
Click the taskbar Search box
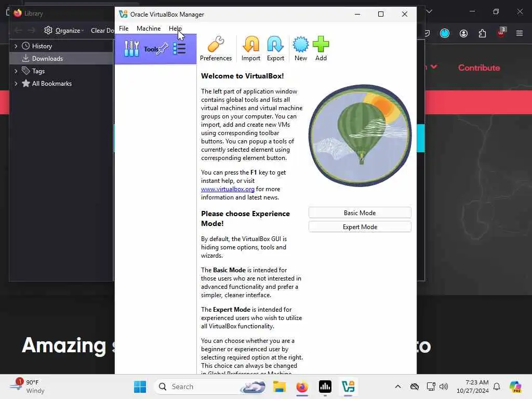210,387
